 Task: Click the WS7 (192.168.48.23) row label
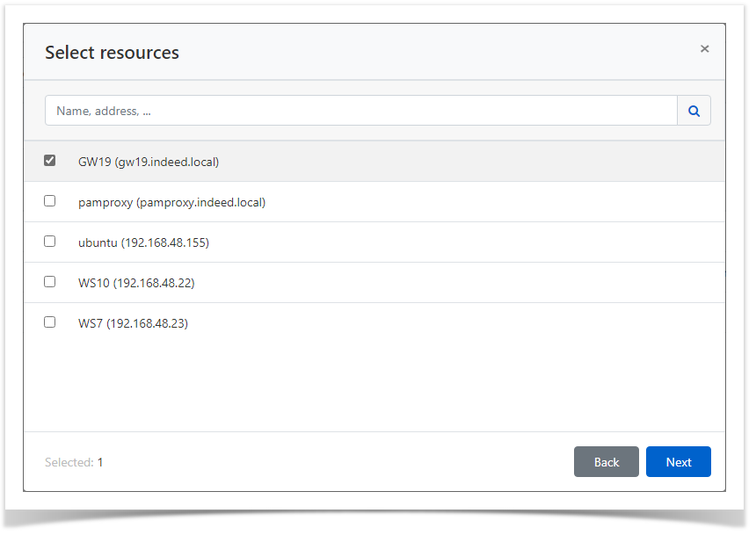pyautogui.click(x=133, y=323)
